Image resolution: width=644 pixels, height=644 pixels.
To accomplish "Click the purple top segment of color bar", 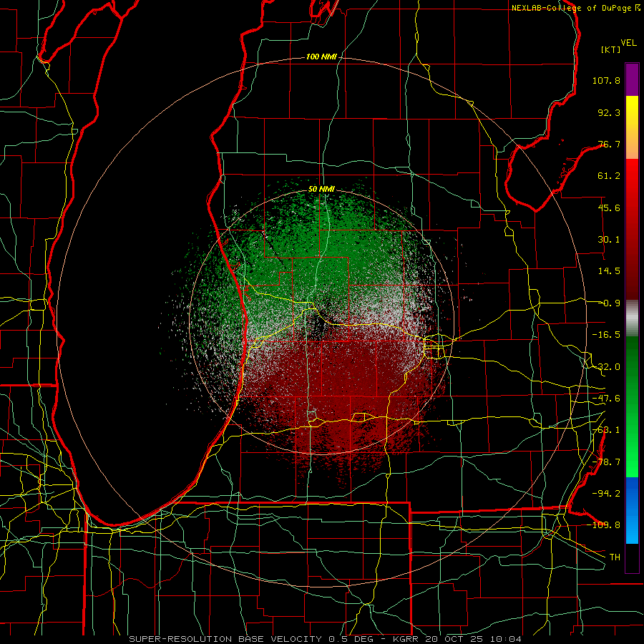I will pos(632,80).
